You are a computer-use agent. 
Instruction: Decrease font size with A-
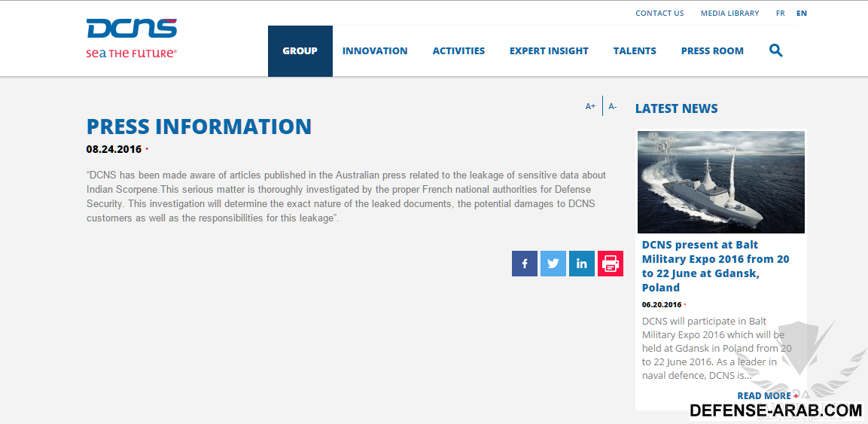tap(613, 106)
